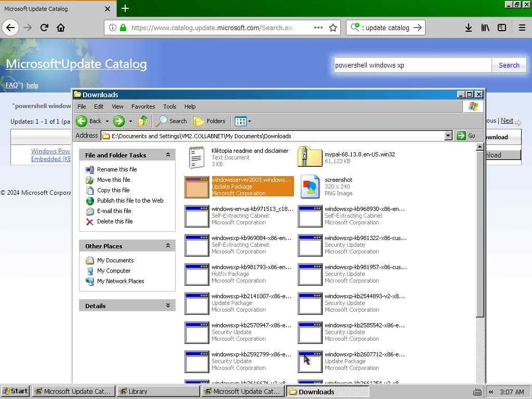Collapse the File and Folder Tasks panel
Viewport: 532px width, 399px height.
[x=168, y=155]
